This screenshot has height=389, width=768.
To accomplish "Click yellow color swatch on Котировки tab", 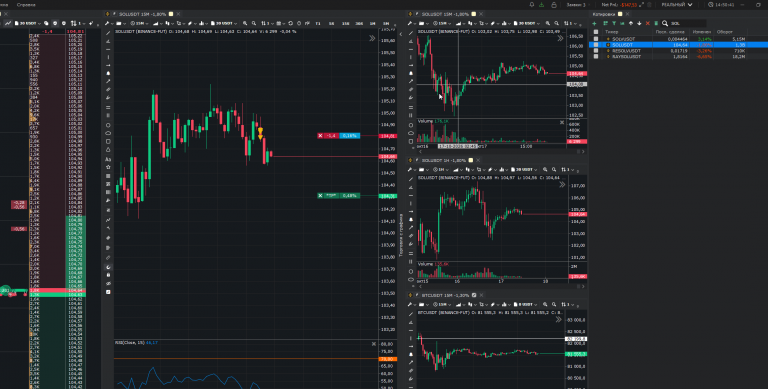I will click(x=620, y=14).
